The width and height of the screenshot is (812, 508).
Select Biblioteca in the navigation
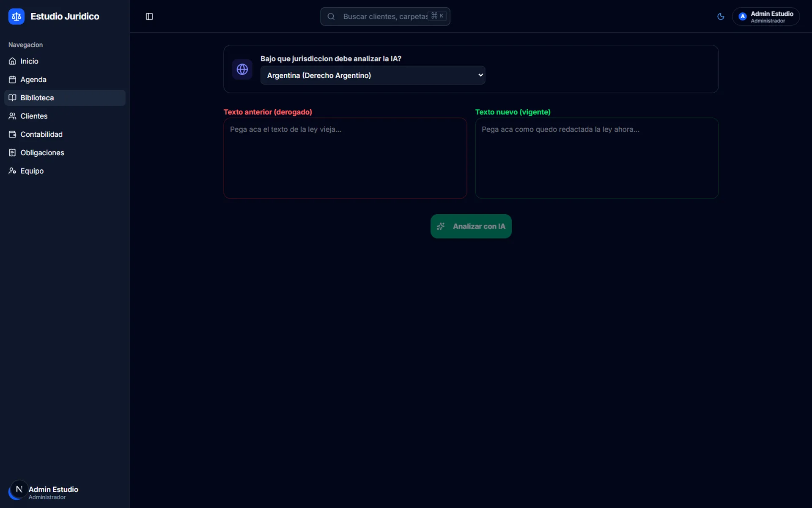pos(65,98)
